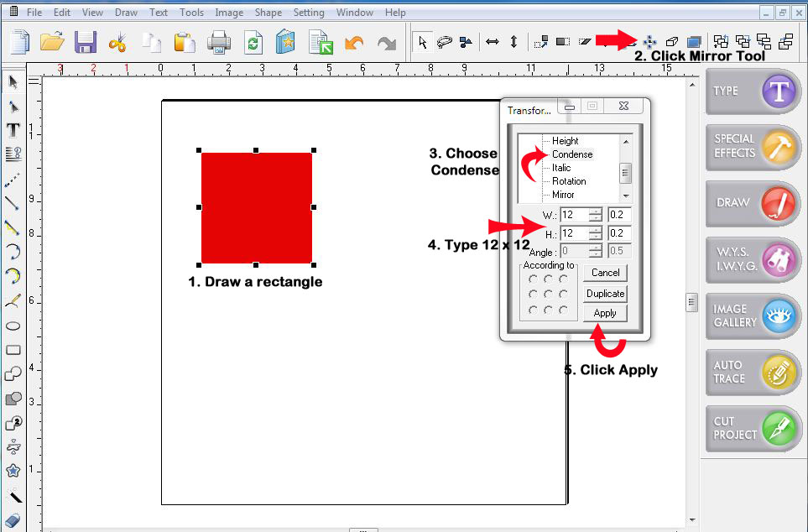Screen dimensions: 808x532
Task: Click the H height input field
Action: coord(575,233)
